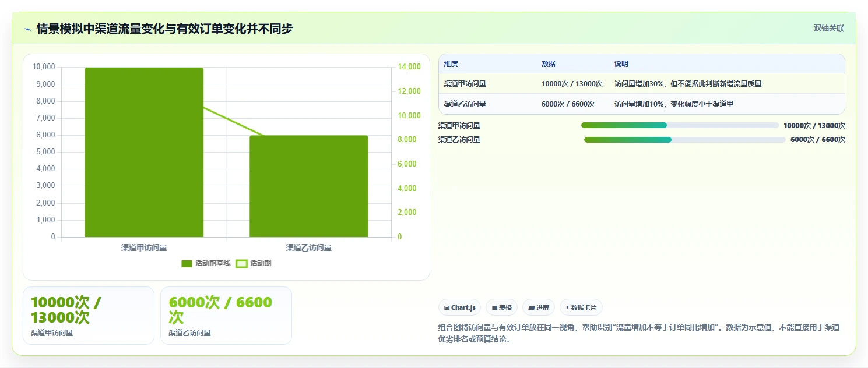Click the 10000次 / 13000次 table cell
Screen dimensions: 868x368
(x=572, y=84)
